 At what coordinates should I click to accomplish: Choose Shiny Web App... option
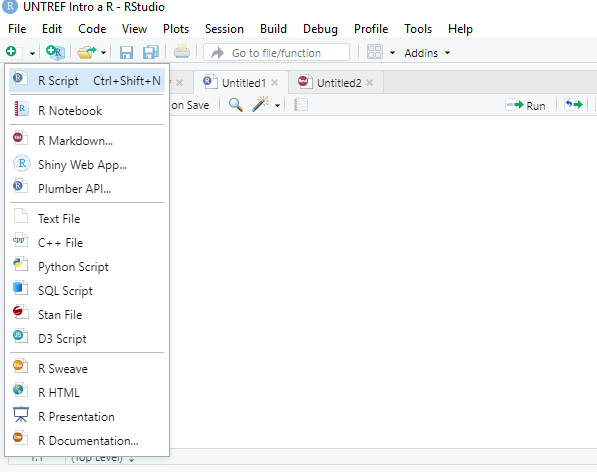(87, 164)
